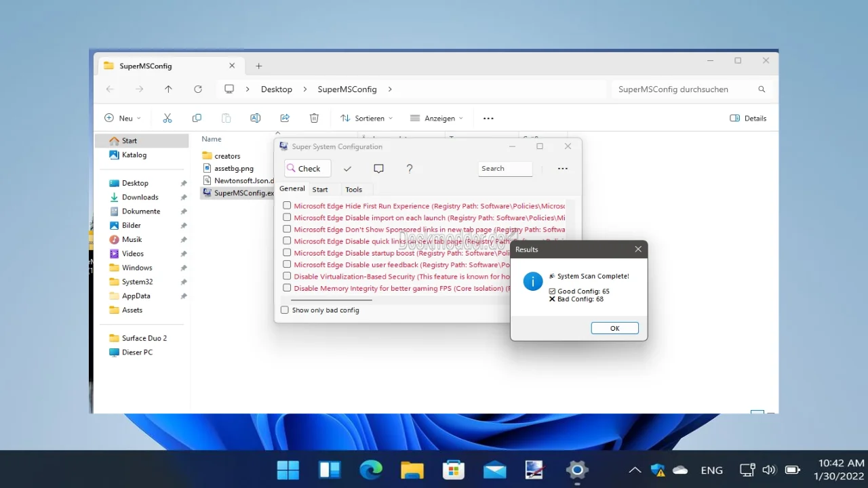Open the feedback speech bubble icon
The image size is (868, 488).
tap(378, 169)
